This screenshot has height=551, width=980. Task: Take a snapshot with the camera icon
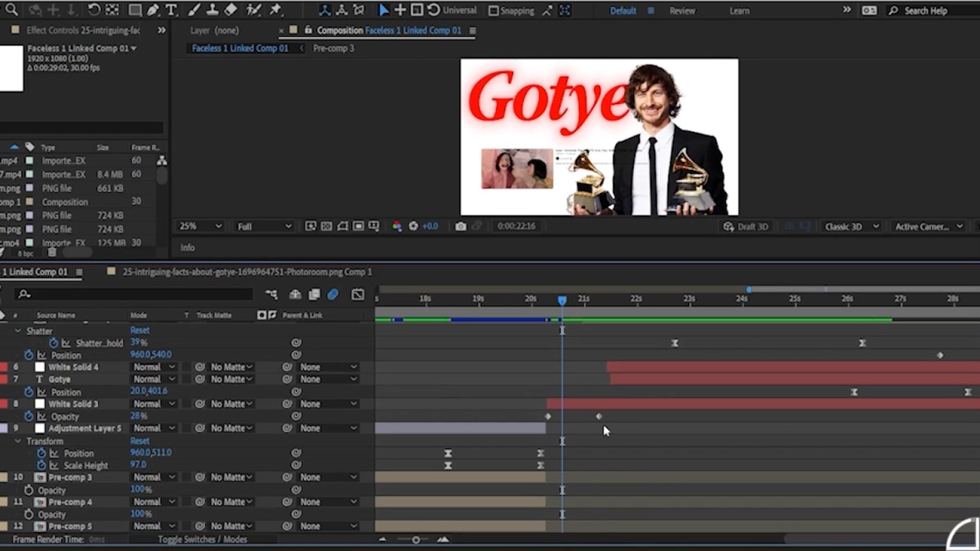(x=460, y=226)
